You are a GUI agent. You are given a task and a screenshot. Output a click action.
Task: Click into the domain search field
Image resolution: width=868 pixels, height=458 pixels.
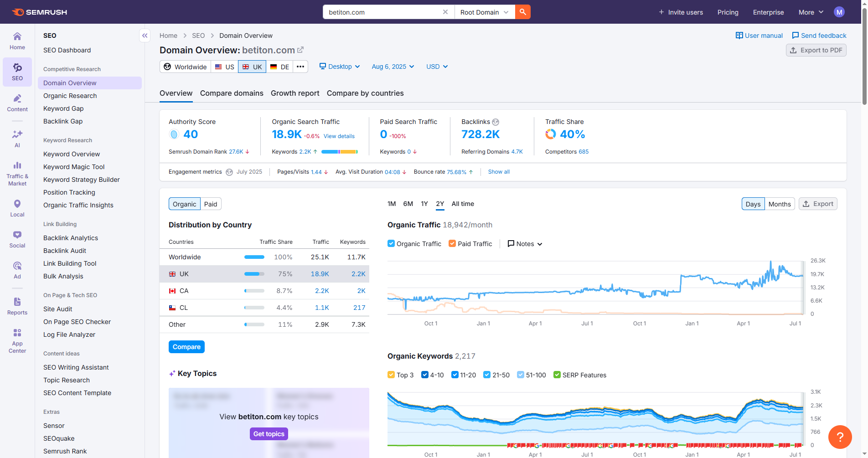(x=383, y=12)
